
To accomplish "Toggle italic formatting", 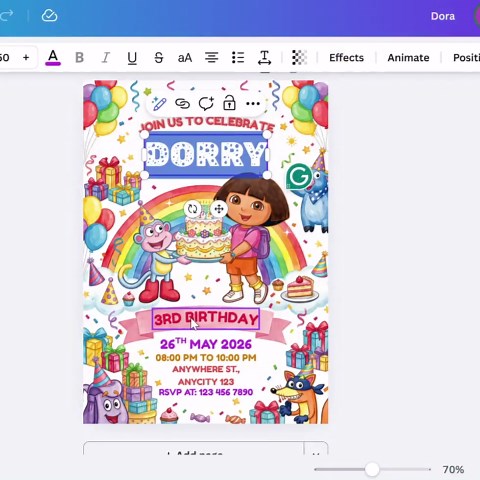I will tap(105, 58).
